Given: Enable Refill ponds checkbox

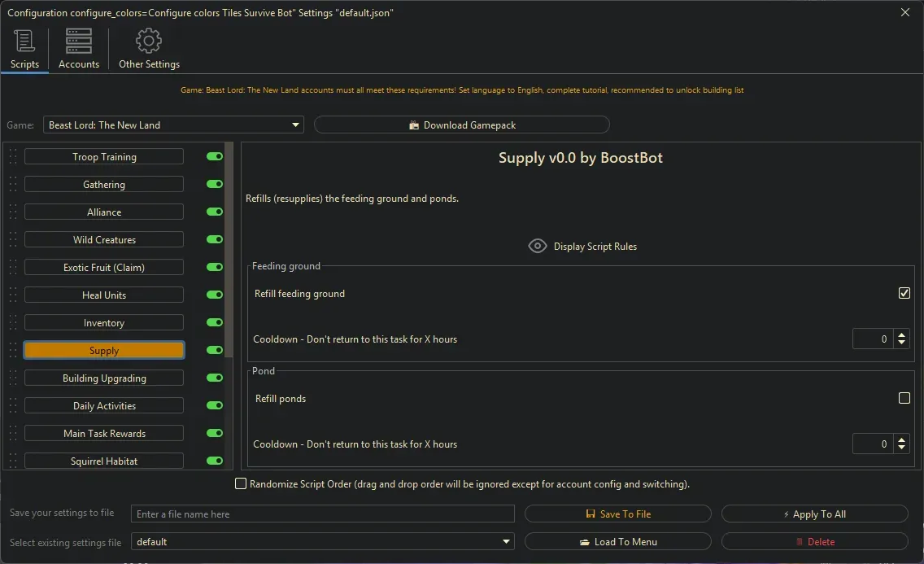Looking at the screenshot, I should tap(904, 399).
